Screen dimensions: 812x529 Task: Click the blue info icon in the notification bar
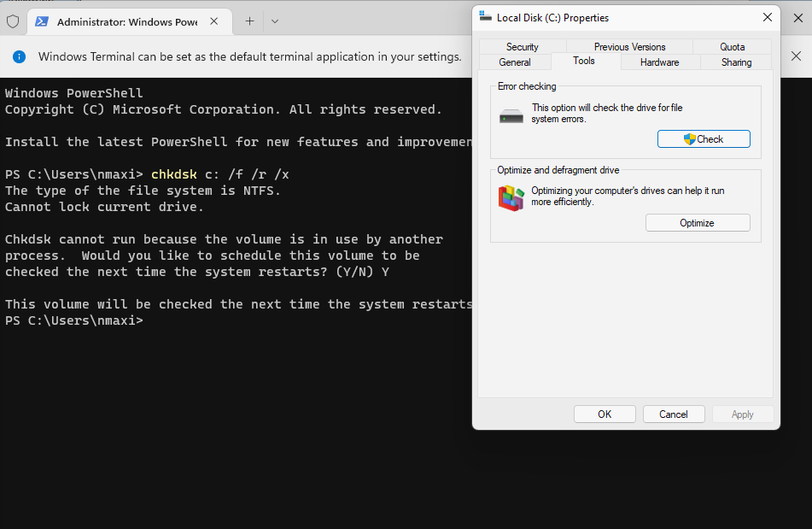pos(19,56)
